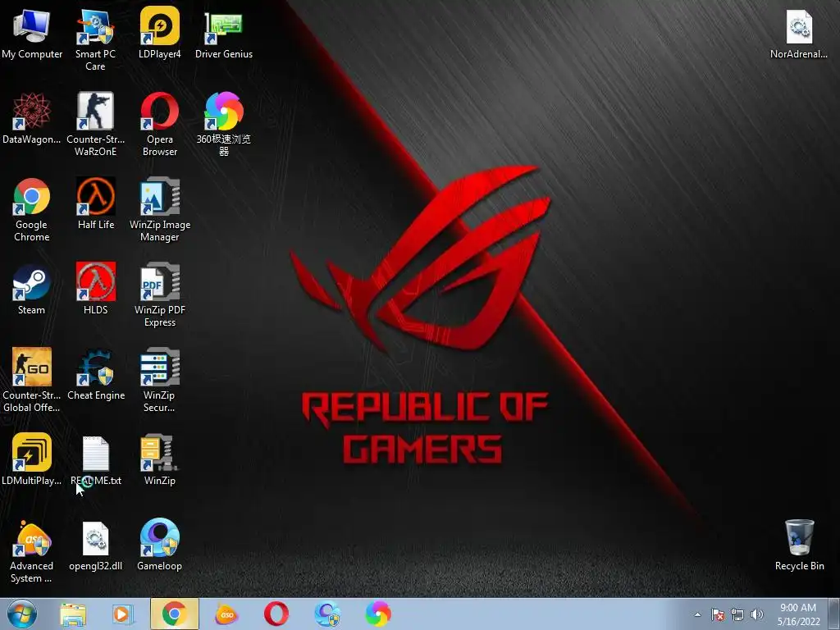Select the WinZip Image Manager shortcut
Image resolution: width=840 pixels, height=630 pixels.
160,209
